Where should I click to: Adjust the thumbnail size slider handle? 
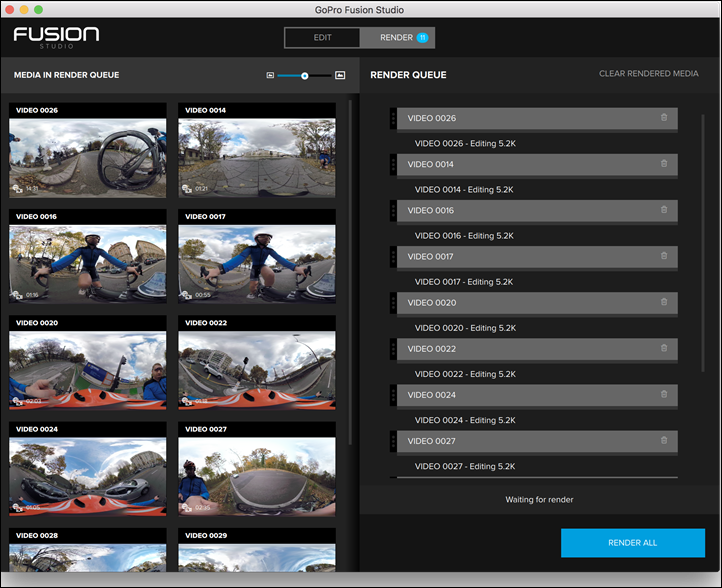click(304, 76)
